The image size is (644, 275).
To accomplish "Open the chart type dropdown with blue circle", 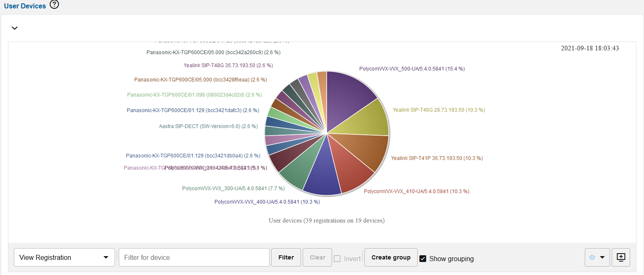I will click(x=597, y=257).
